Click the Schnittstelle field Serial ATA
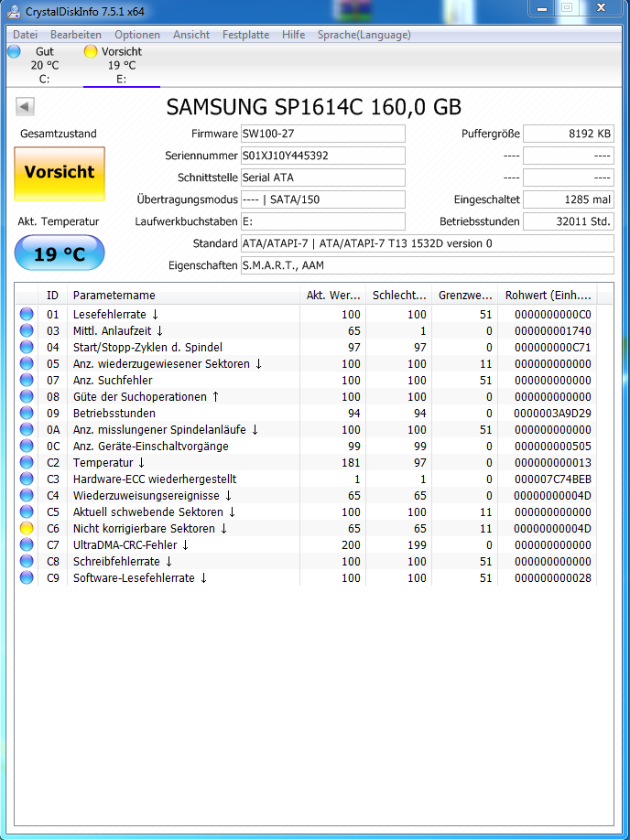630x840 pixels. 322,178
